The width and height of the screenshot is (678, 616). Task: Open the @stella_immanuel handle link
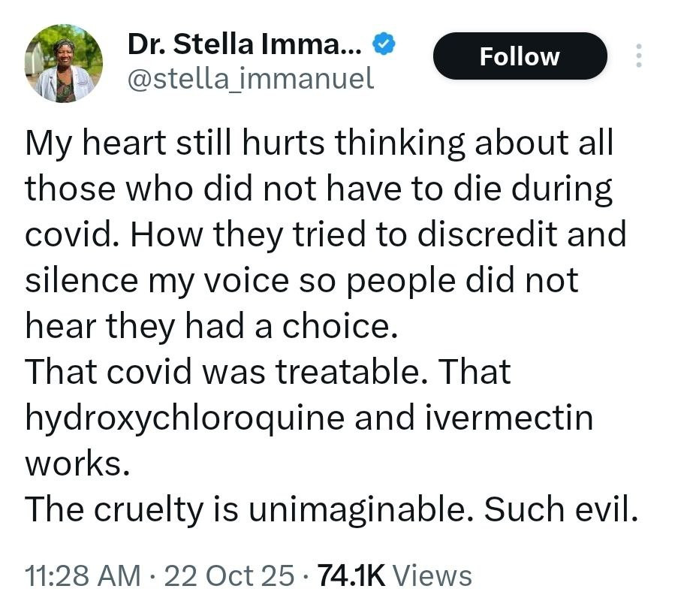point(251,77)
